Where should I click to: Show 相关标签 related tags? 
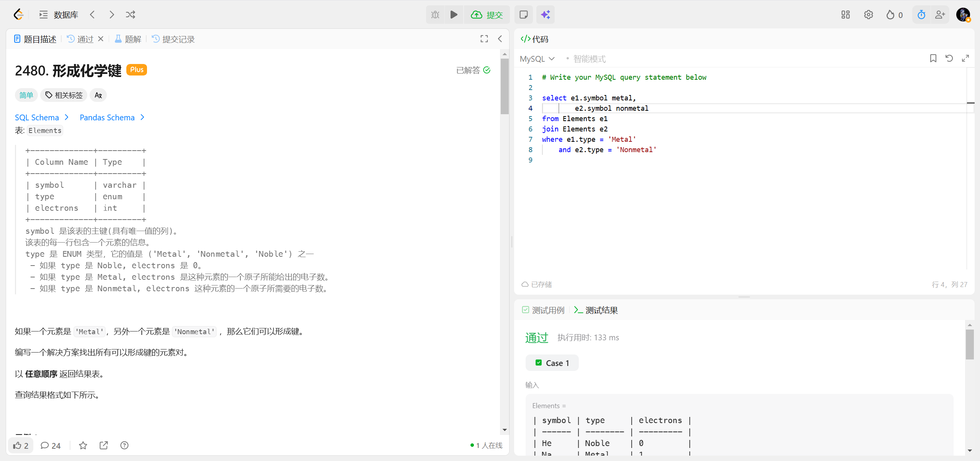click(64, 95)
